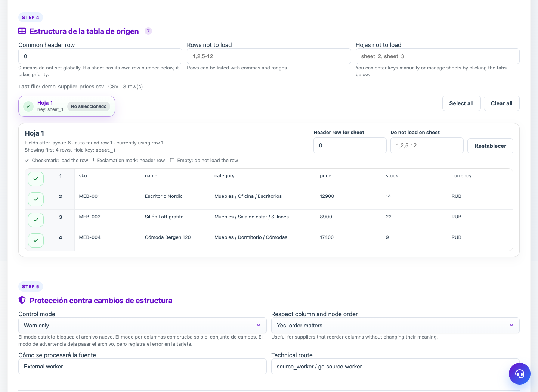Focus the Do not load on sheet field

pyautogui.click(x=427, y=146)
